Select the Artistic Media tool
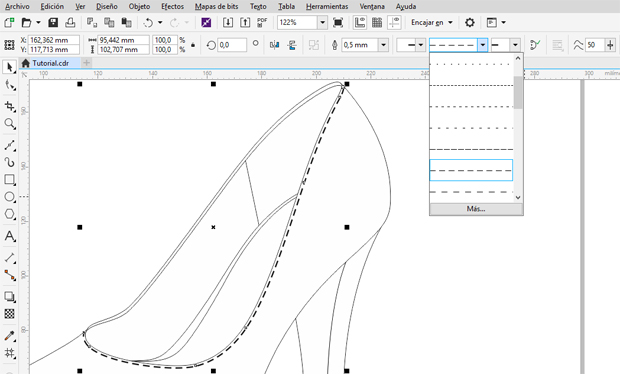The height and width of the screenshot is (374, 620). [9, 162]
